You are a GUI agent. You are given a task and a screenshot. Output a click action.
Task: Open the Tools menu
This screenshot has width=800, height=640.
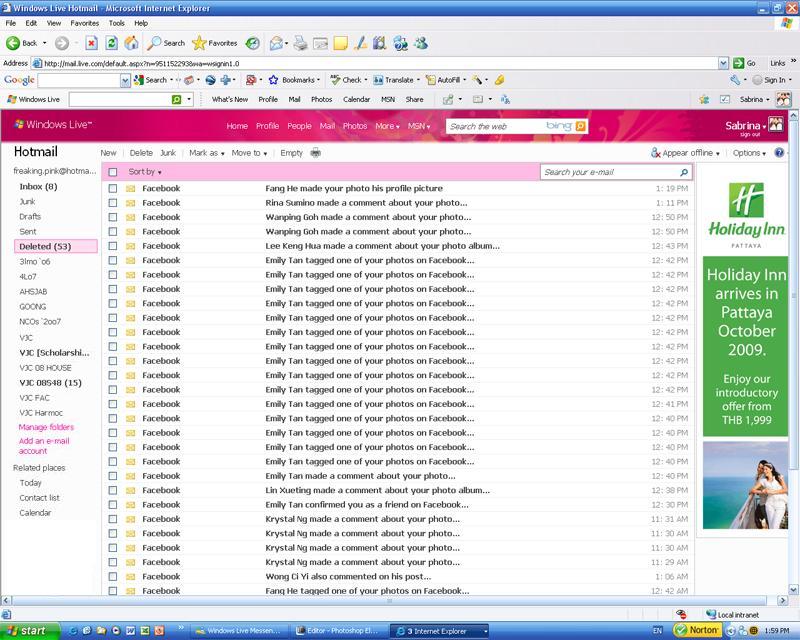tap(116, 23)
